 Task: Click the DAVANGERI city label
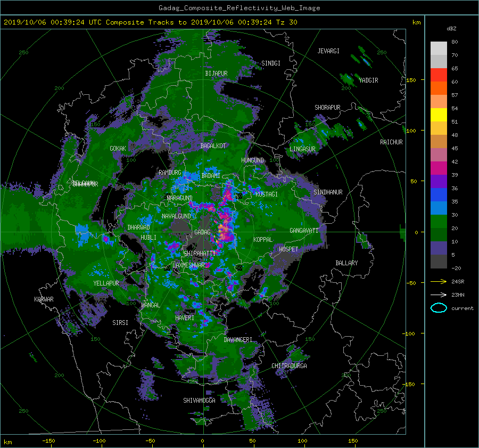tap(238, 340)
